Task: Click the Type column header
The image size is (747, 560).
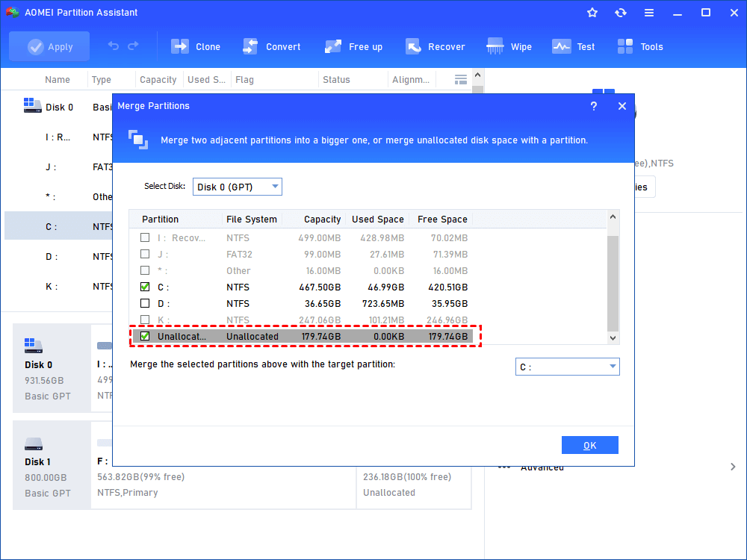Action: tap(101, 80)
